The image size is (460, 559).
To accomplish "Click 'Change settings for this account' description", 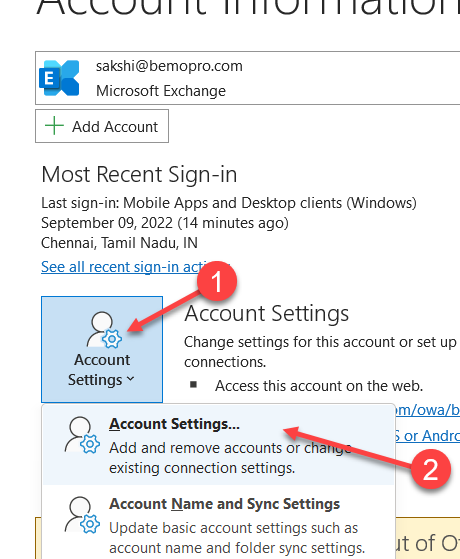I will pos(320,352).
